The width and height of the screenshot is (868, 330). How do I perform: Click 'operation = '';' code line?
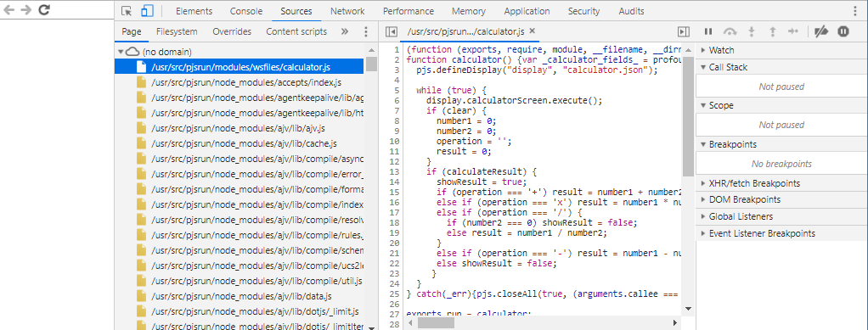tap(474, 141)
